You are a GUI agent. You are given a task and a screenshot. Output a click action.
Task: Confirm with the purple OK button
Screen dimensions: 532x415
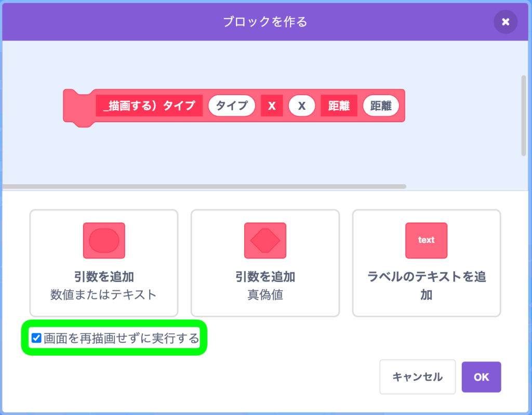[x=481, y=377]
